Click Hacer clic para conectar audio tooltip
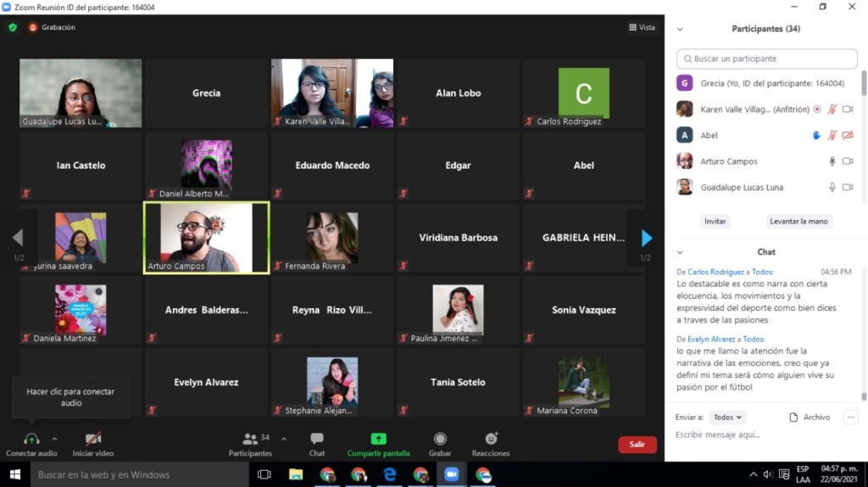The height and width of the screenshot is (487, 868). pyautogui.click(x=71, y=397)
